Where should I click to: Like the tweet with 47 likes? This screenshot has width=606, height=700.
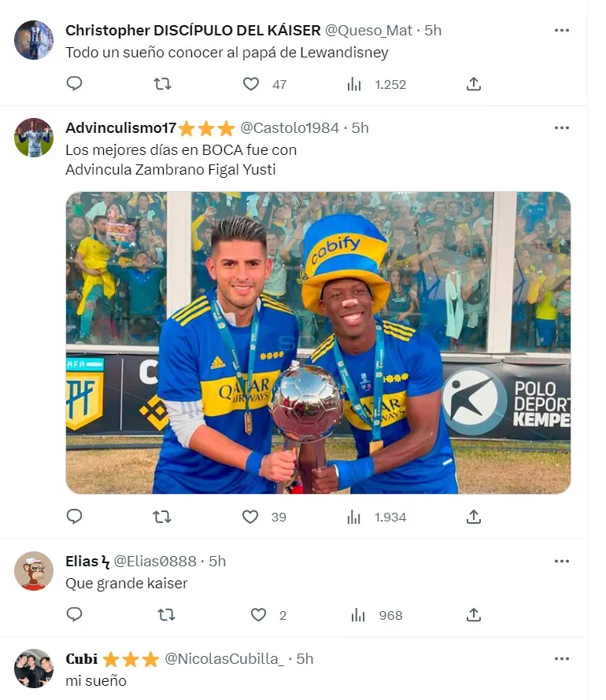pyautogui.click(x=251, y=83)
